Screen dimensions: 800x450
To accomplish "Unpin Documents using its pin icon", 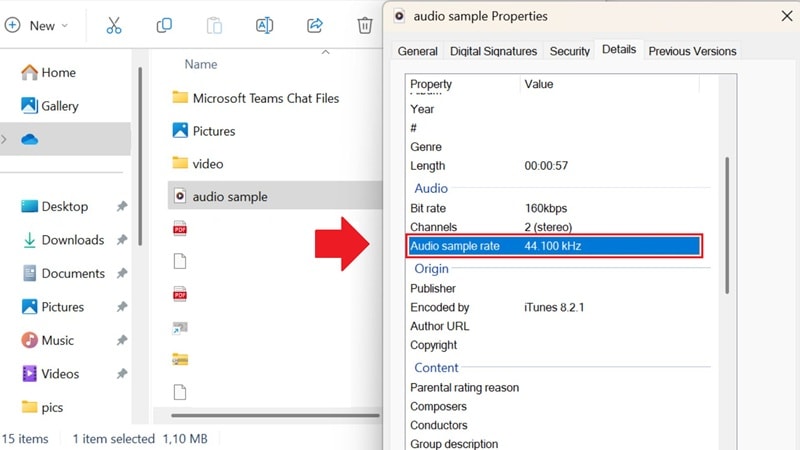I will click(121, 273).
